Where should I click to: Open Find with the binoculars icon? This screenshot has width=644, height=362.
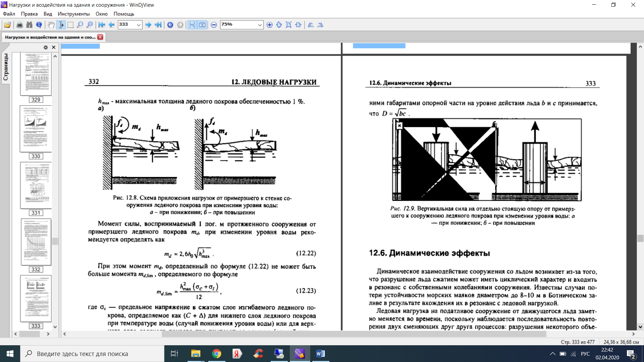(29, 25)
